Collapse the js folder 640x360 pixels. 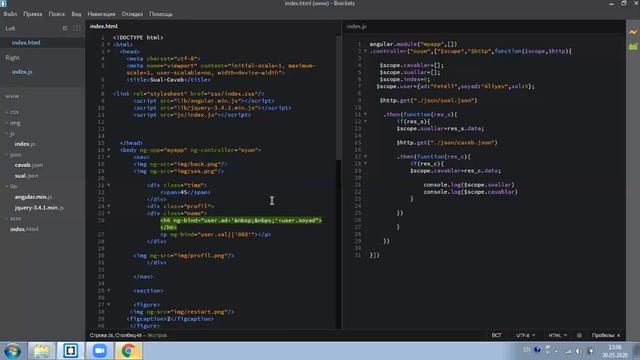11,133
